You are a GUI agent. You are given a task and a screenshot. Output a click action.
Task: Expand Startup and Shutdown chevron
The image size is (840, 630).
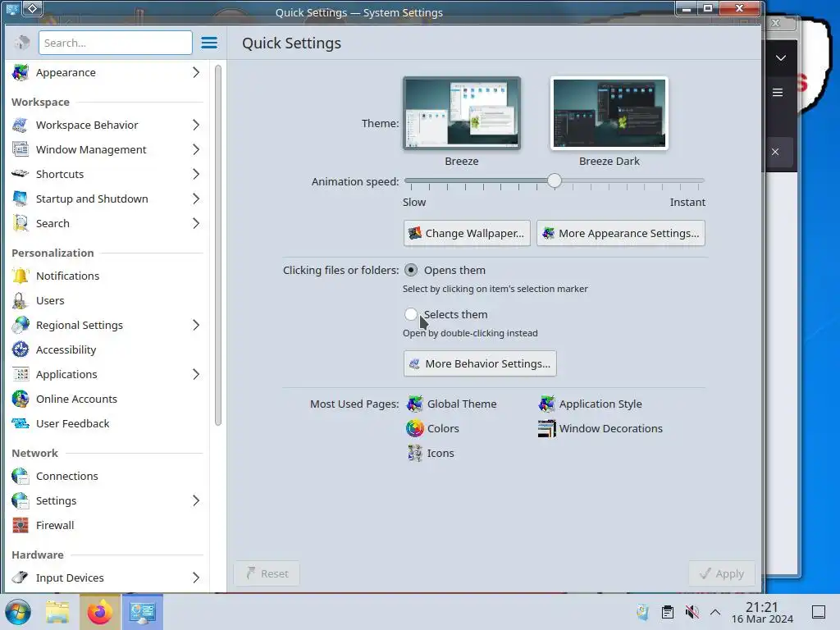coord(196,199)
